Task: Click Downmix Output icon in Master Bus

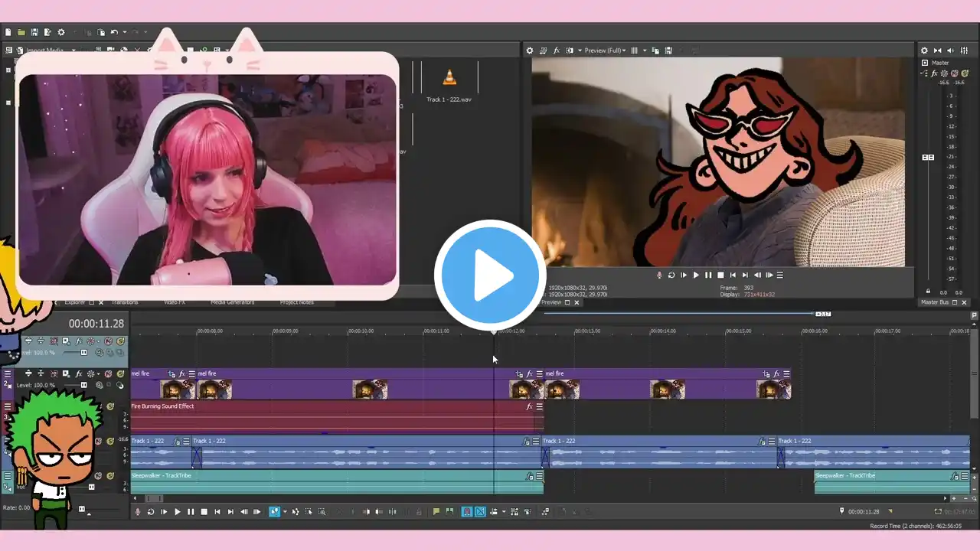Action: coord(938,51)
